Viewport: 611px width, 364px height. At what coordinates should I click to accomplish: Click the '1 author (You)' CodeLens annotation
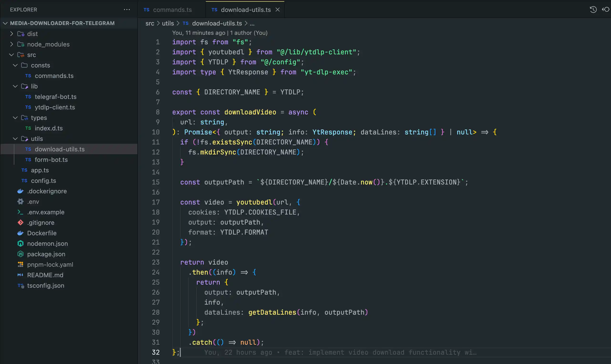[249, 33]
